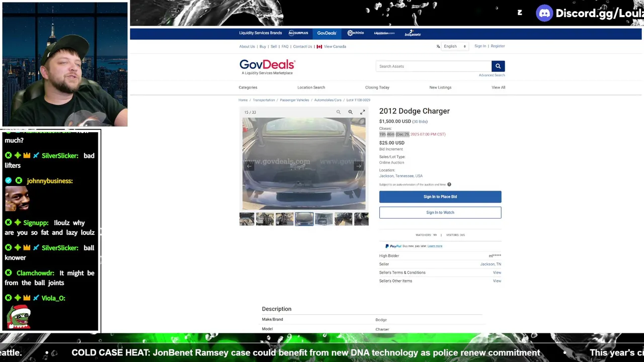Image resolution: width=644 pixels, height=362 pixels.
Task: Click the Liquidity Services Brands label
Action: [261, 33]
